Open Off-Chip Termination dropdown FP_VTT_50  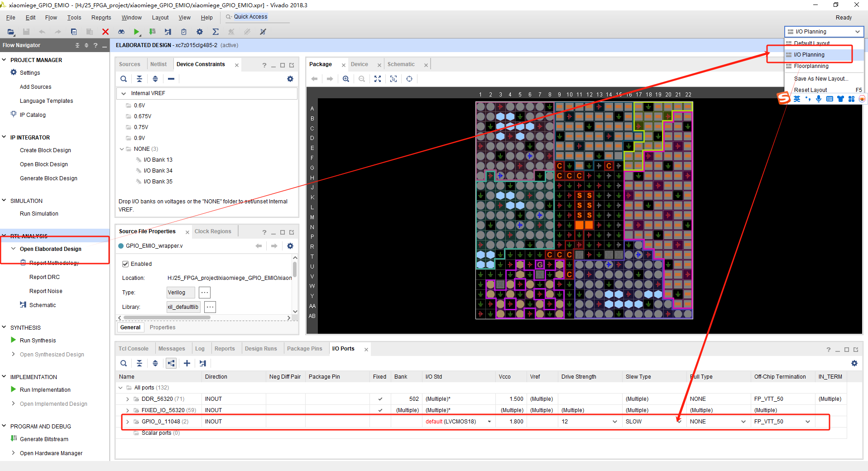[x=808, y=422]
